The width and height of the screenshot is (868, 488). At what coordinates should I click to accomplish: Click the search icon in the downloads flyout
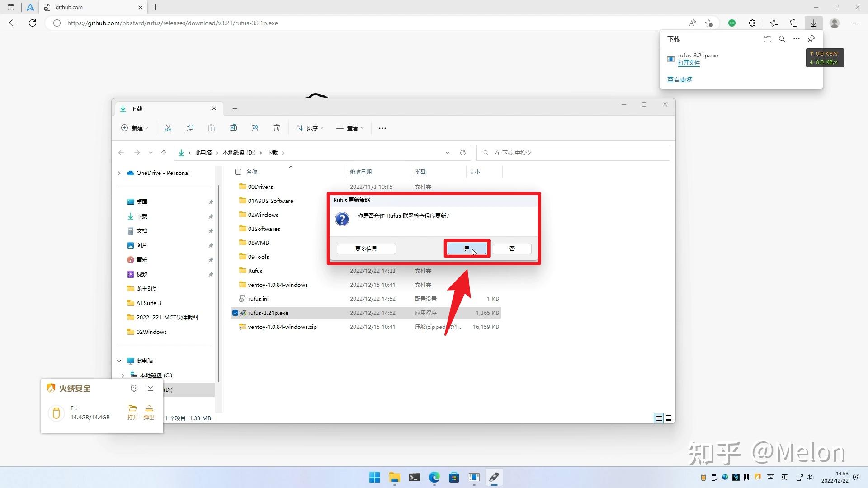(782, 39)
